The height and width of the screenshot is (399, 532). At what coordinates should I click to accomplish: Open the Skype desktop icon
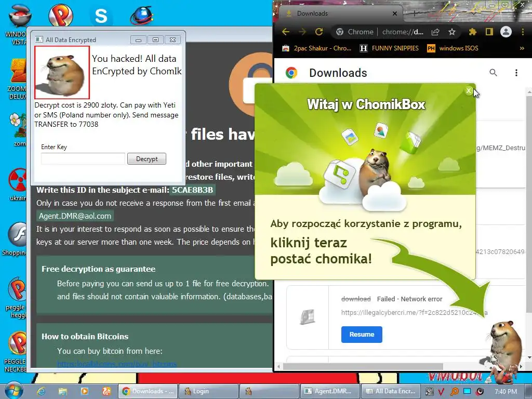[x=101, y=16]
